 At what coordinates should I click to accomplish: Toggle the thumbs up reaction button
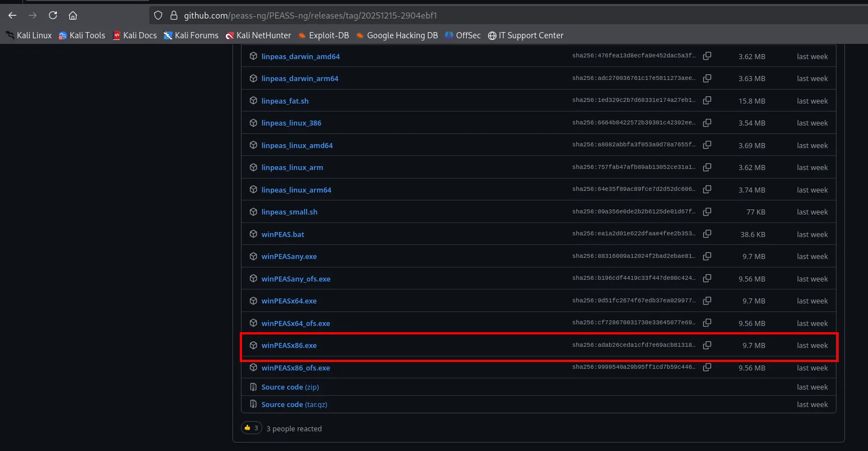coord(252,428)
